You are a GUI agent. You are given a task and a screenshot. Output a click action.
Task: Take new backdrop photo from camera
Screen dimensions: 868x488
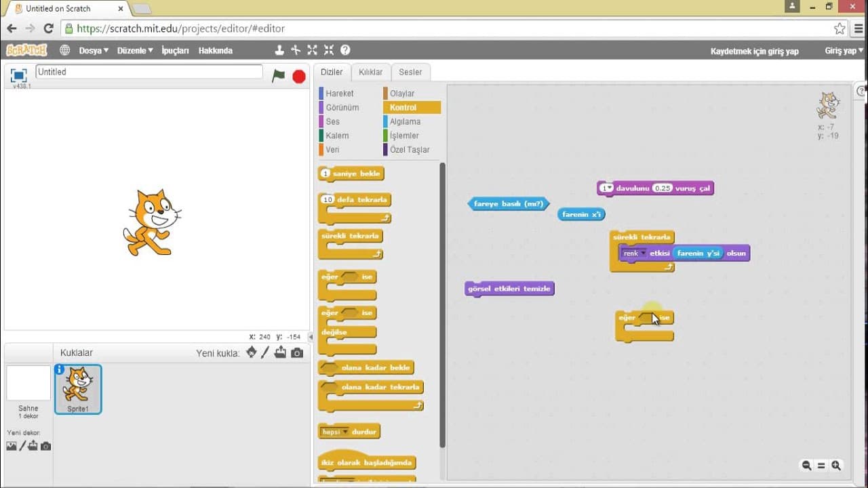45,446
